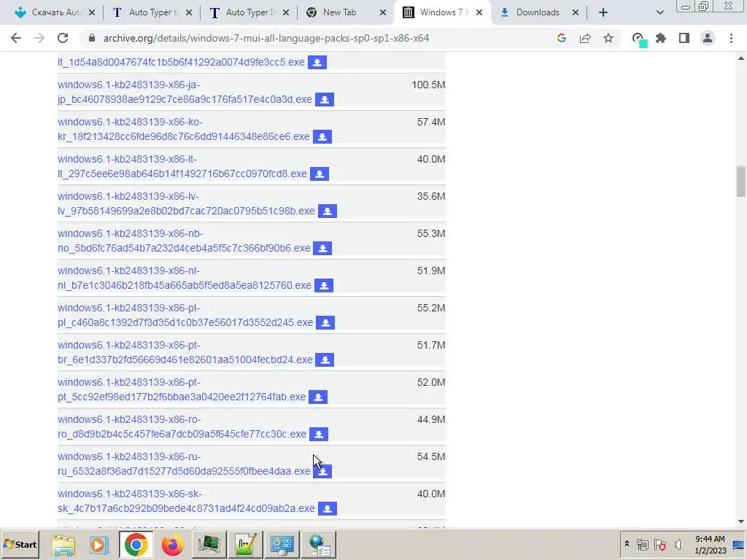Screen dimensions: 747x560
Task: Click the volume speaker tray icon
Action: [x=678, y=544]
